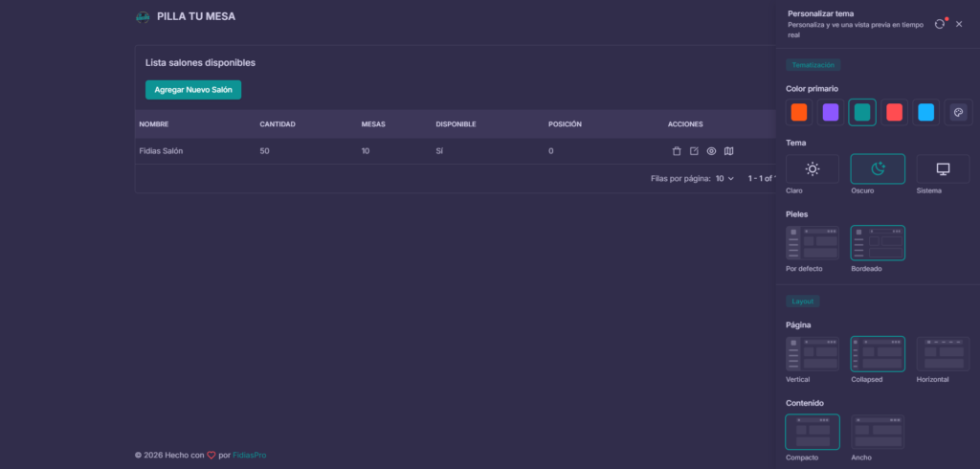The width and height of the screenshot is (980, 469).
Task: Choose the Compacto content width option
Action: pos(812,432)
